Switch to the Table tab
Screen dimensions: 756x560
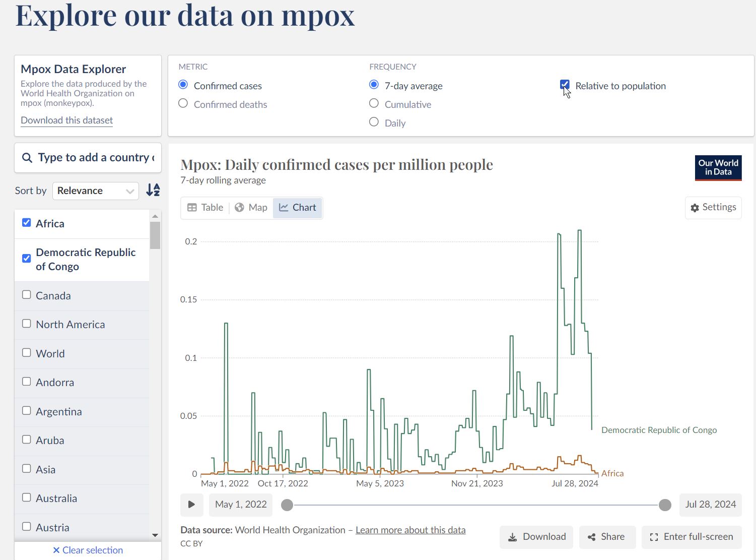(x=205, y=208)
